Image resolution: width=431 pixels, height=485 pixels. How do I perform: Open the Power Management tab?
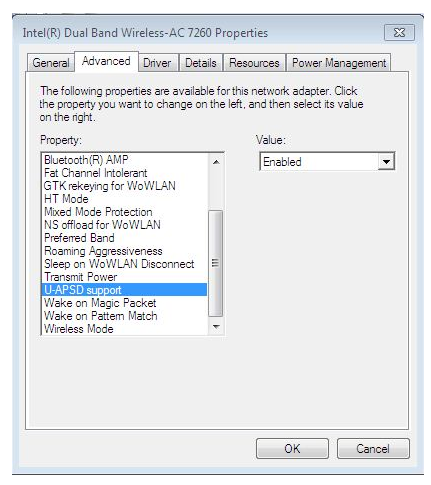point(339,63)
